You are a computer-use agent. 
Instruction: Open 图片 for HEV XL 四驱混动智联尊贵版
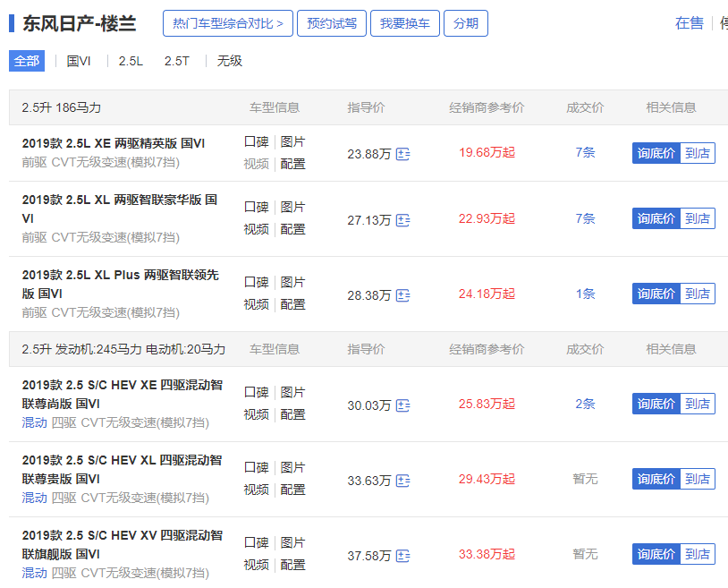click(293, 468)
